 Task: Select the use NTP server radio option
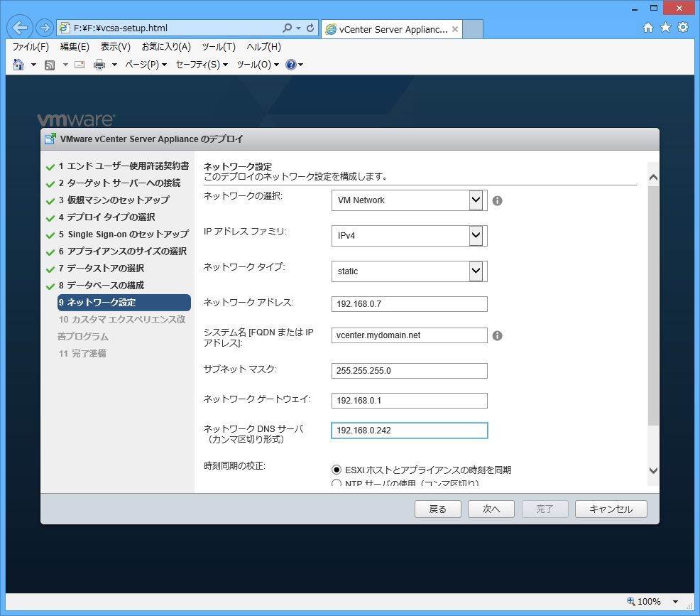(337, 484)
